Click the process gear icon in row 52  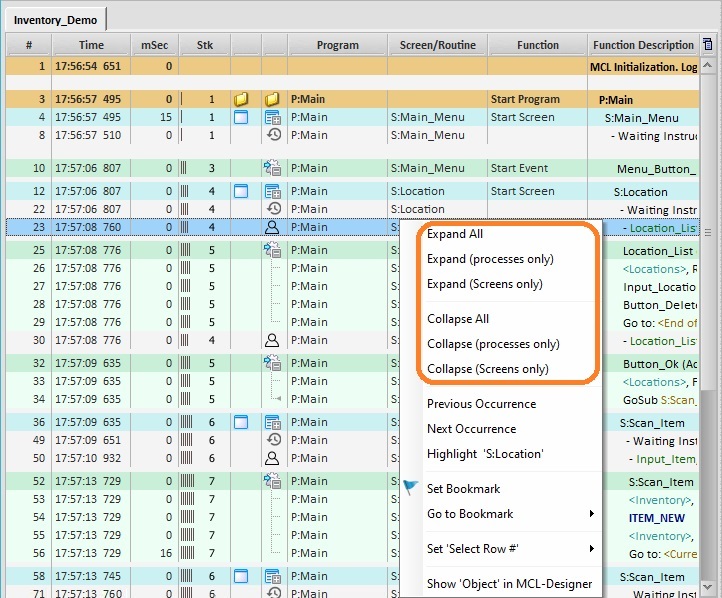pyautogui.click(x=272, y=482)
